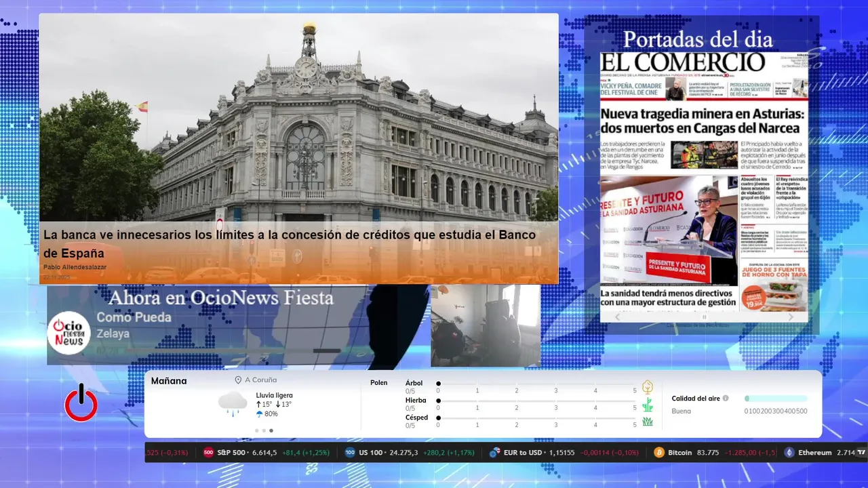Pause the front pages slideshow

[x=704, y=317]
